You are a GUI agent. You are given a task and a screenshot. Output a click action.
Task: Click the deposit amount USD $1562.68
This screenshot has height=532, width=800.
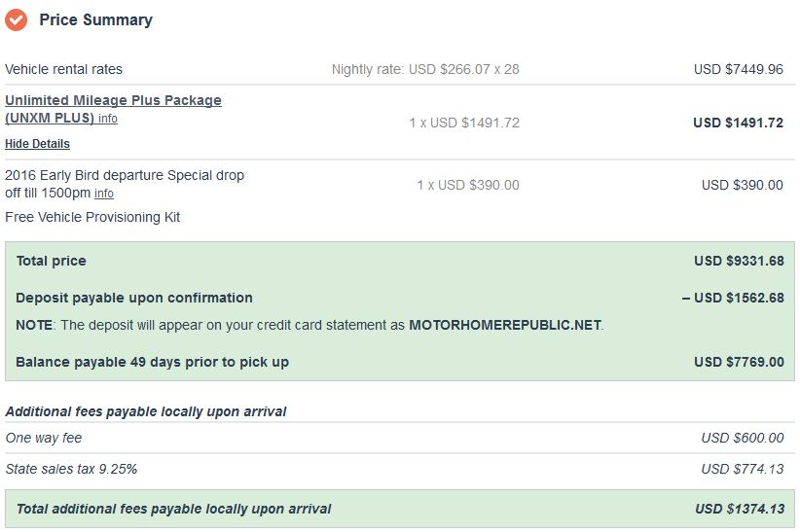point(738,298)
